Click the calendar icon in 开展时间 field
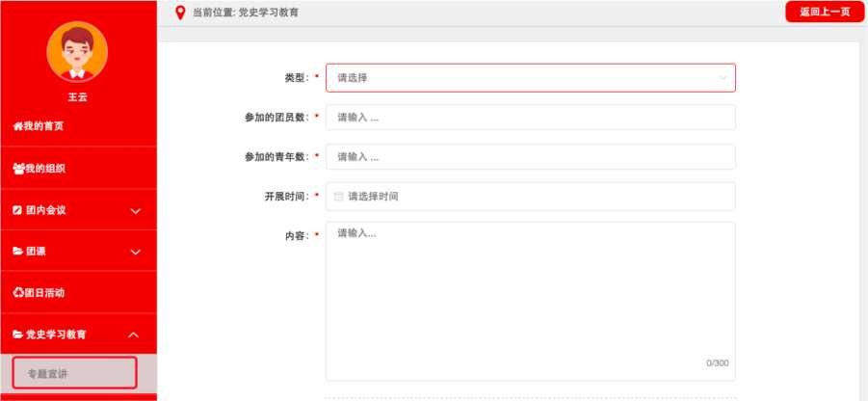Image resolution: width=868 pixels, height=401 pixels. [338, 197]
